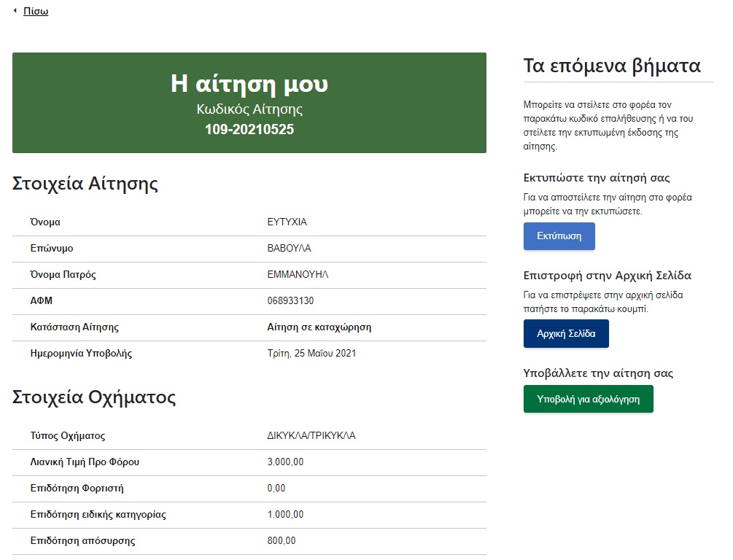Select the first name value ΕΥΤΥΧΙΑ
Image resolution: width=733 pixels, height=560 pixels.
(287, 222)
